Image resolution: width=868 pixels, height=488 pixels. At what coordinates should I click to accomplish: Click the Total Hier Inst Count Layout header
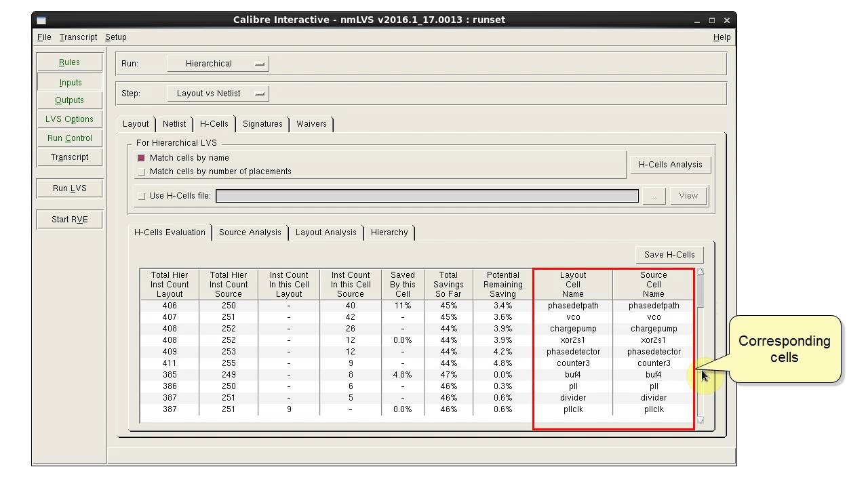(x=170, y=285)
